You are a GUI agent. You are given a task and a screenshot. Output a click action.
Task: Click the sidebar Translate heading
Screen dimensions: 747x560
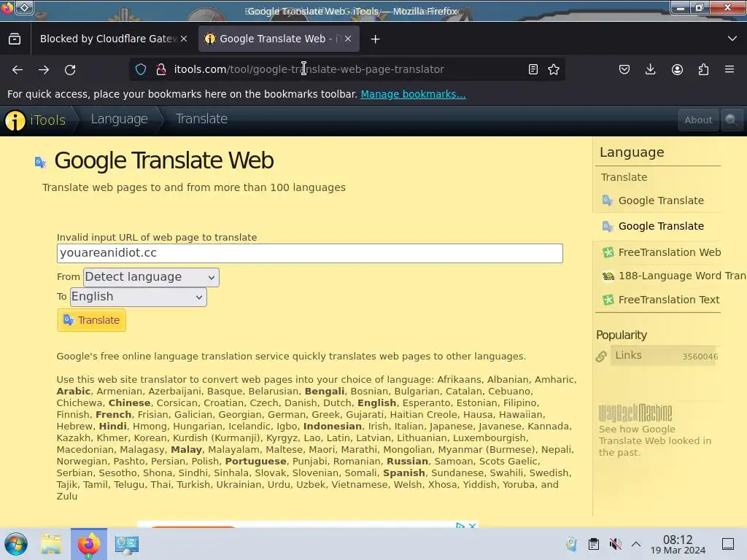[x=624, y=177]
